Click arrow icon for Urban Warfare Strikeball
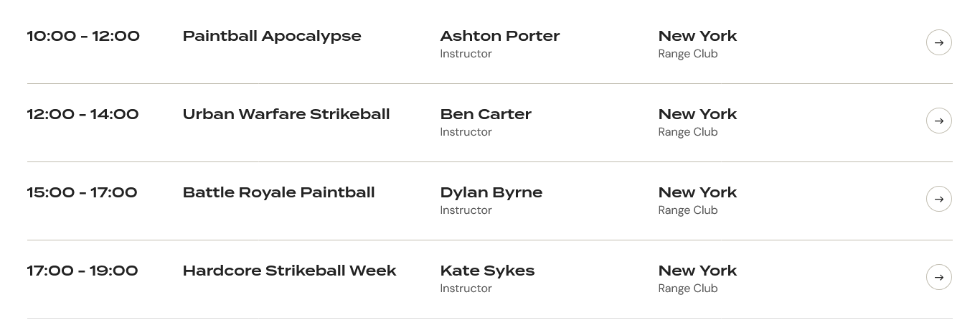 tap(938, 121)
